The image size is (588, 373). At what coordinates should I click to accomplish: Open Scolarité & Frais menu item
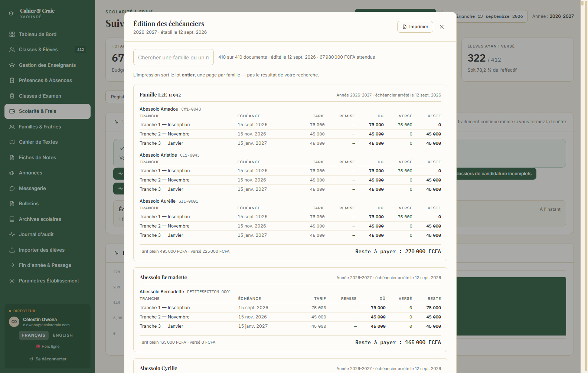(x=48, y=111)
